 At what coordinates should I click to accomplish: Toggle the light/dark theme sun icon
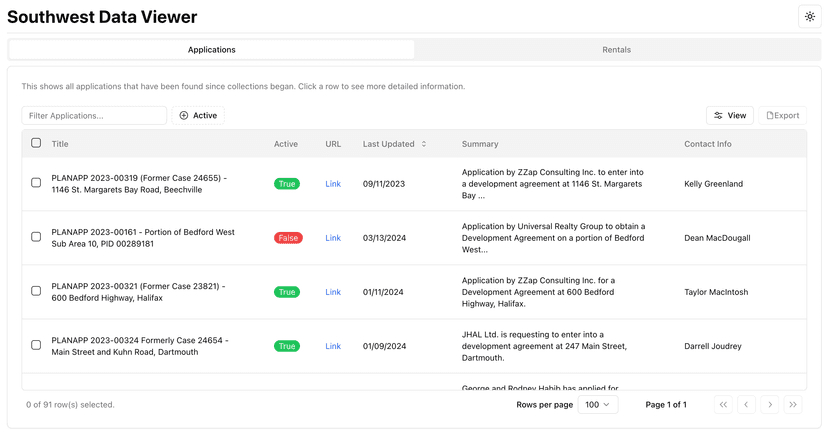pos(810,17)
